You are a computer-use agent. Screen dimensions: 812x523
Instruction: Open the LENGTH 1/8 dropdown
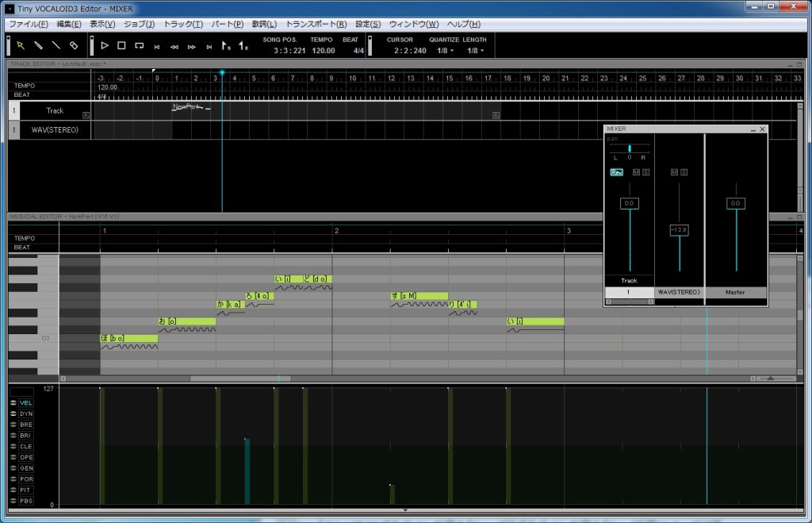[475, 51]
